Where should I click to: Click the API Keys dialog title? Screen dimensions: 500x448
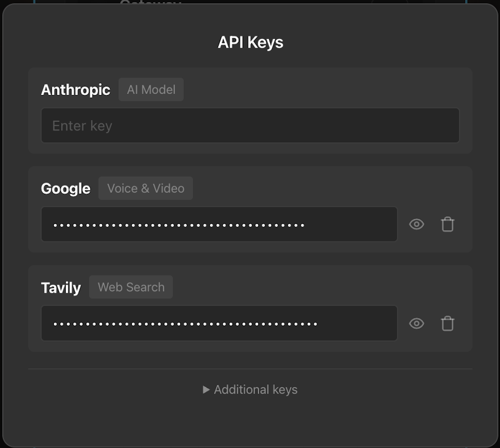click(250, 42)
